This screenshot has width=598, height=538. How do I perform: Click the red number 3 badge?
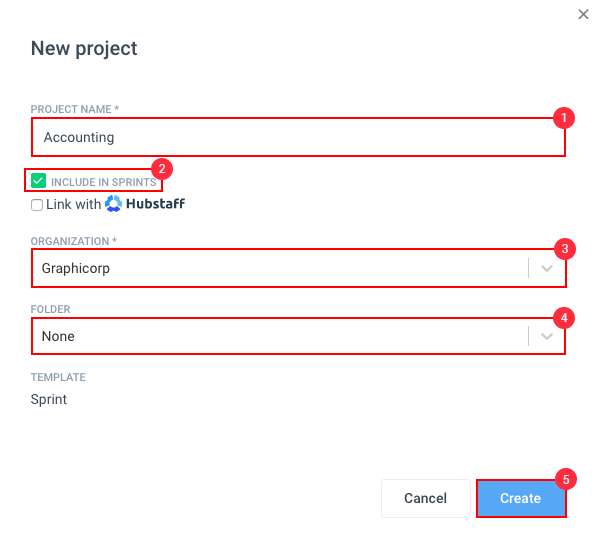pos(565,249)
